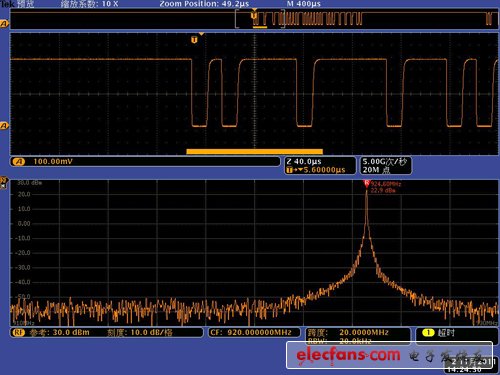This screenshot has height=375, width=500.
Task: Click the zoom window bracket in overview strip
Action: pos(260,19)
